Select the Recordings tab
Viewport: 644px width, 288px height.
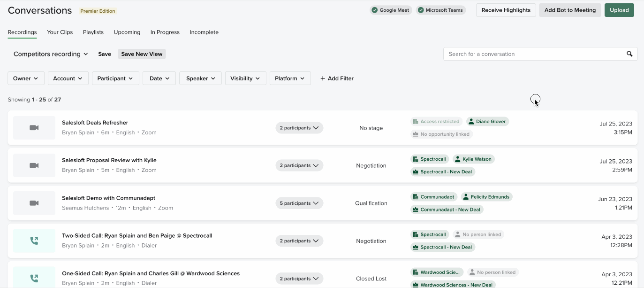[x=23, y=32]
